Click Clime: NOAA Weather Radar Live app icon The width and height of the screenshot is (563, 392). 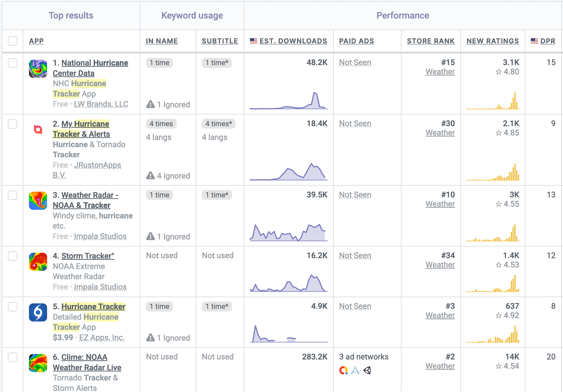pyautogui.click(x=38, y=363)
